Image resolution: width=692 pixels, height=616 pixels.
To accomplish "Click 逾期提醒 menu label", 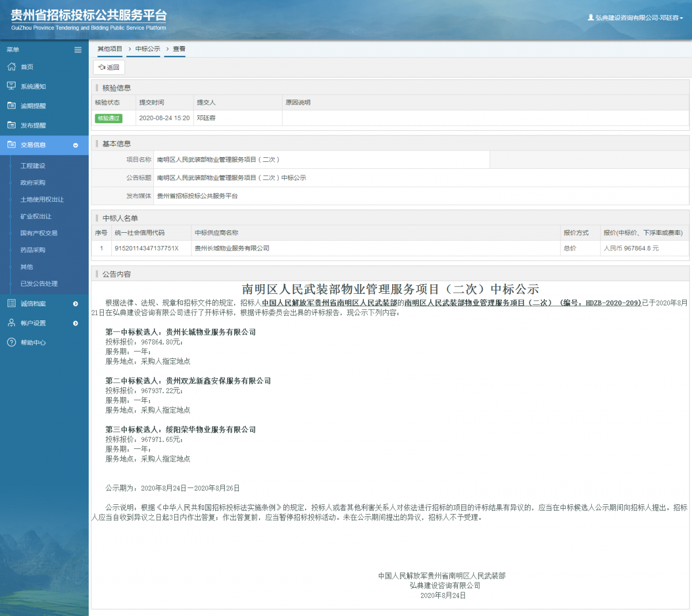I will point(33,106).
